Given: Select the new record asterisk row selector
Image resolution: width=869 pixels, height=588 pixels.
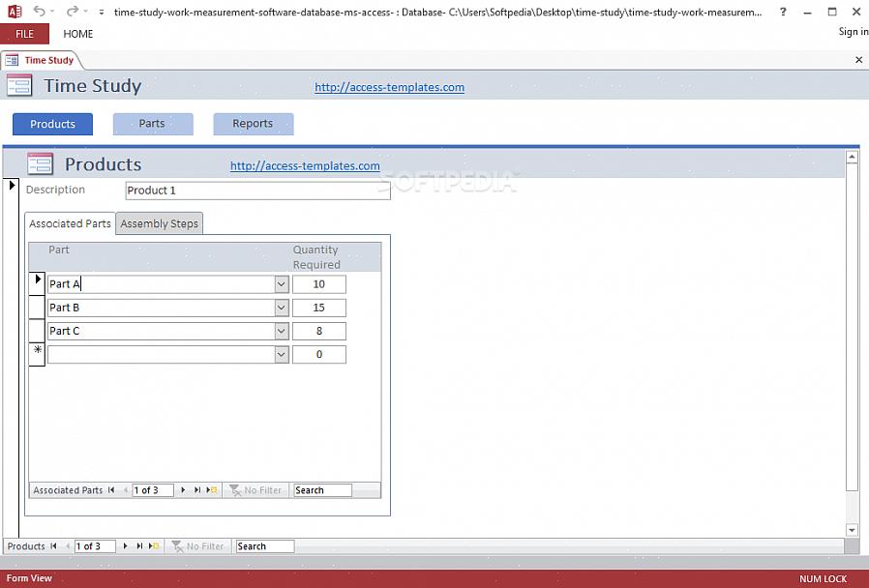Looking at the screenshot, I should 37,354.
